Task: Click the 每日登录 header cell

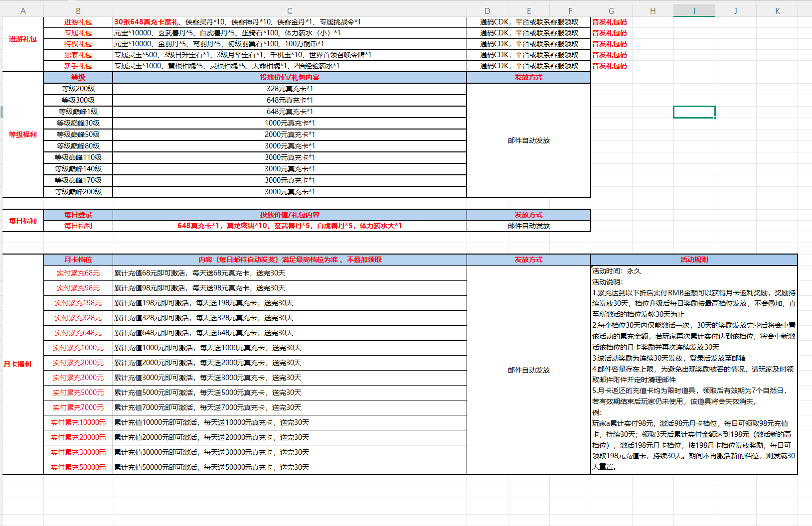Action: coord(78,215)
